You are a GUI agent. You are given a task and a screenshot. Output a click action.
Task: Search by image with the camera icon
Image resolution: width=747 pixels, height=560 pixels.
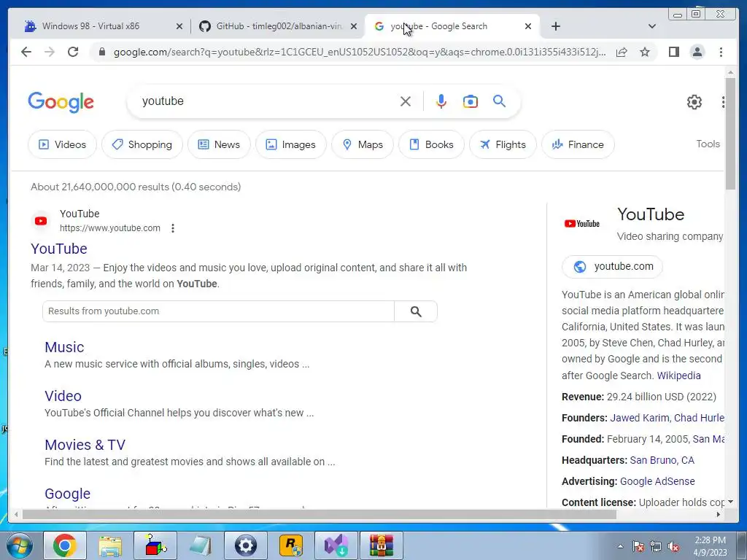[471, 101]
